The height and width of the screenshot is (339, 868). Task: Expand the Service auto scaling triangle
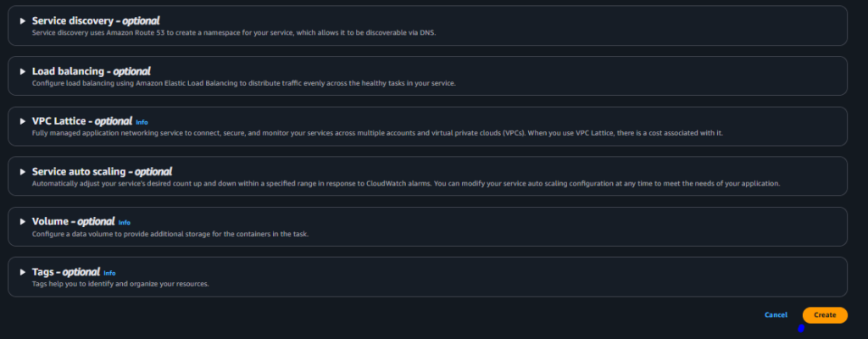[x=23, y=172]
